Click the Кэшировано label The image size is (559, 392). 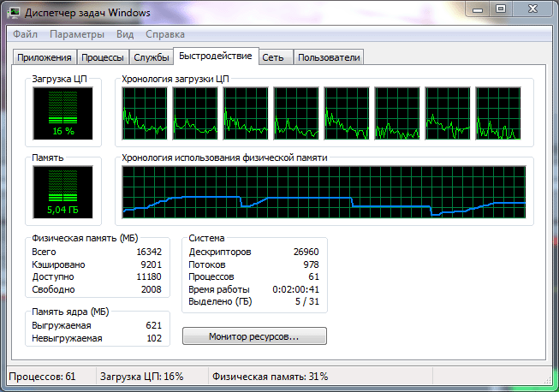click(58, 264)
